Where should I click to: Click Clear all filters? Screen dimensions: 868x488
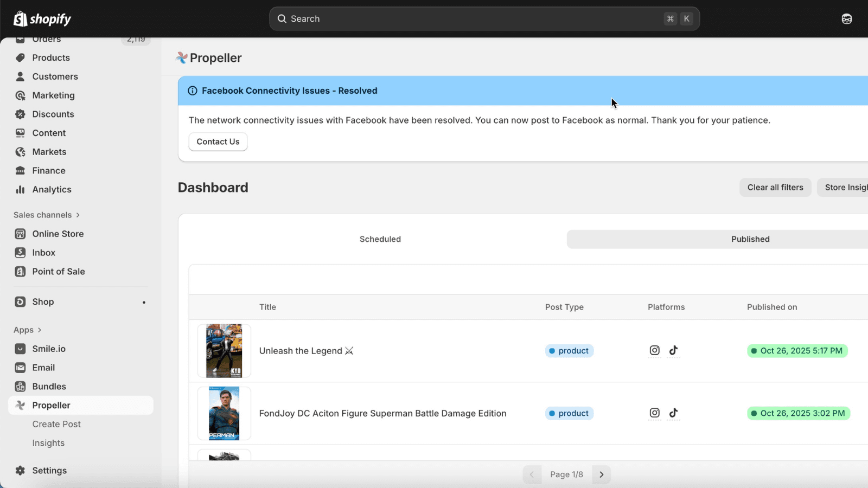pos(775,187)
